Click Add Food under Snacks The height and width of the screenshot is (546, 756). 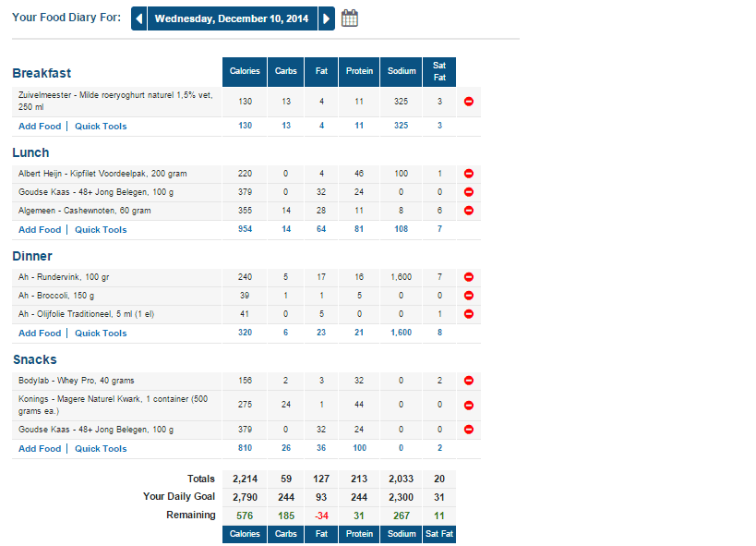pos(40,449)
